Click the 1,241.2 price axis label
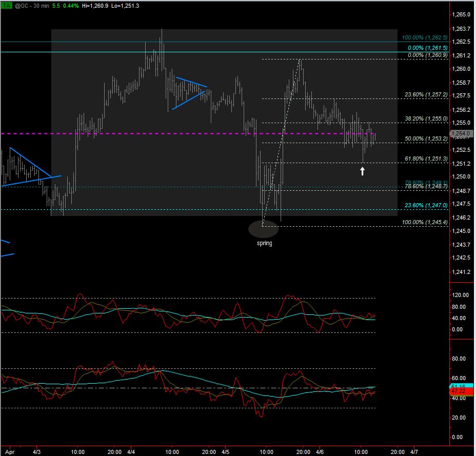 461,272
